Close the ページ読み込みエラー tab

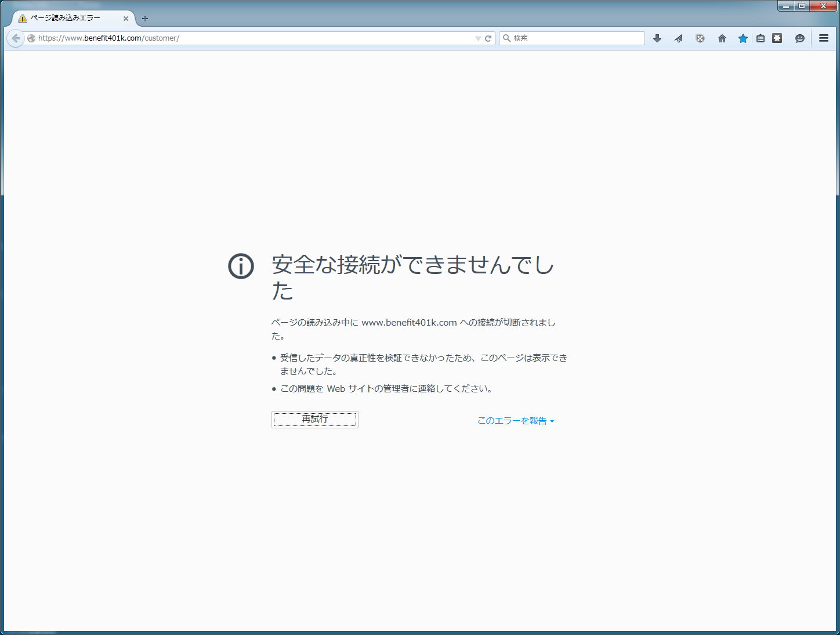coord(126,19)
